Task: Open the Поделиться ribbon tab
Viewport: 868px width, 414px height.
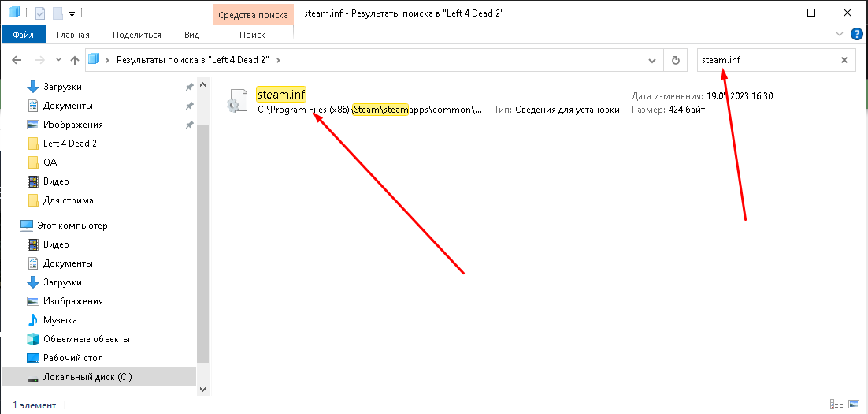Action: [137, 35]
